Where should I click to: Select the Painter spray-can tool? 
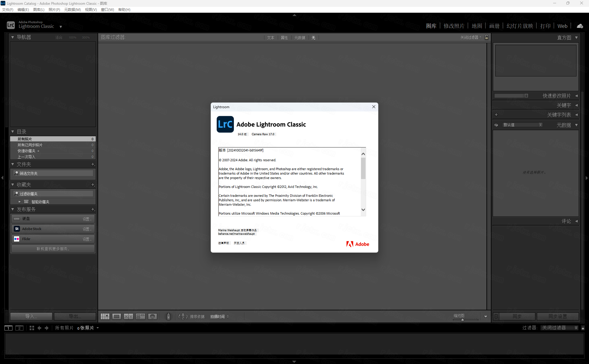tap(168, 316)
